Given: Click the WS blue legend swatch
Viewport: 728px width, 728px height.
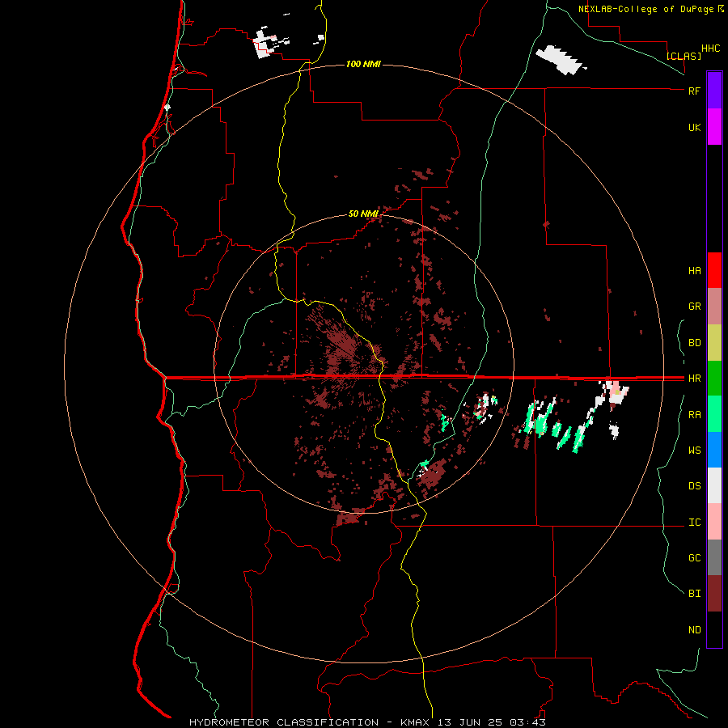Looking at the screenshot, I should click(714, 450).
